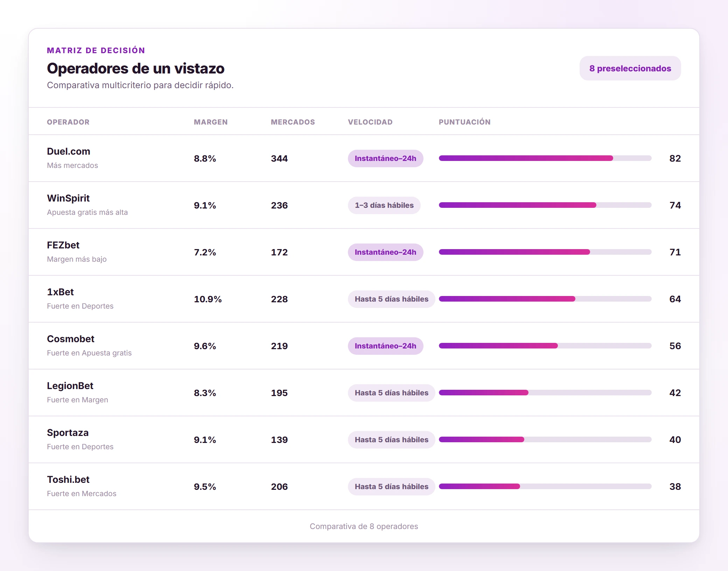Screen dimensions: 728x571
Task: Open the 1xBet operator name
Action: [x=60, y=292]
